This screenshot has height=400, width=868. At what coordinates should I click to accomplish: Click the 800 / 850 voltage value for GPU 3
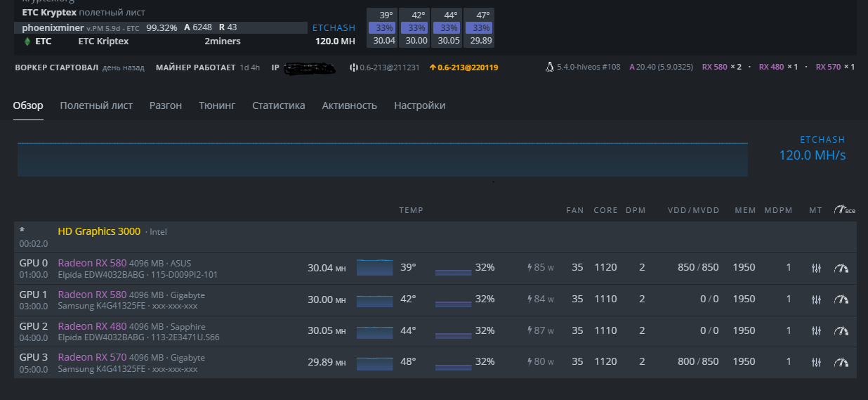[x=698, y=362]
